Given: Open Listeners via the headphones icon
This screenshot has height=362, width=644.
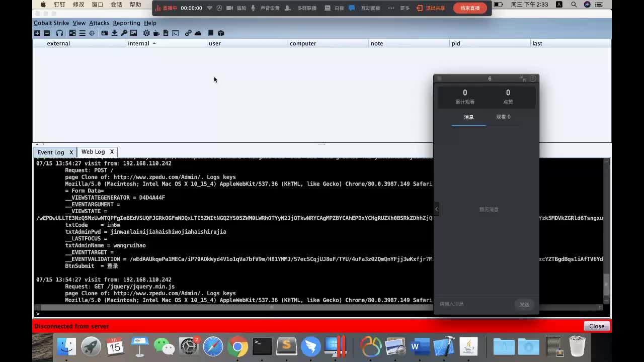Looking at the screenshot, I should point(59,33).
